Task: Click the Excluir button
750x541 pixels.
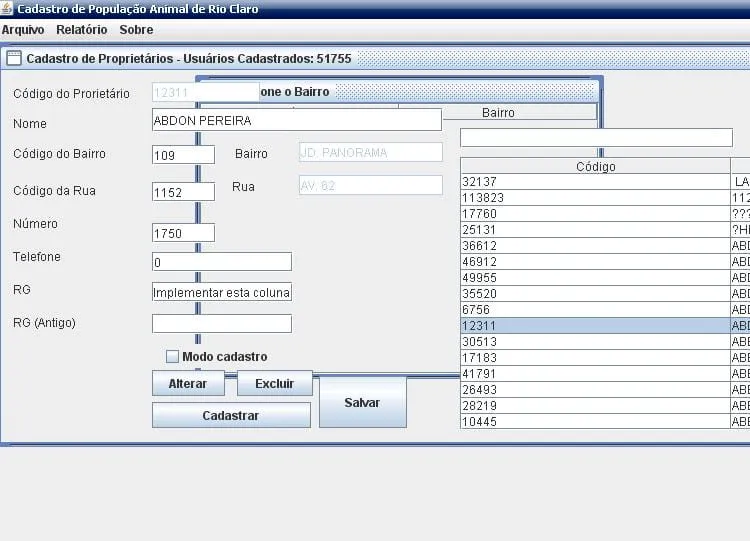Action: (x=275, y=383)
